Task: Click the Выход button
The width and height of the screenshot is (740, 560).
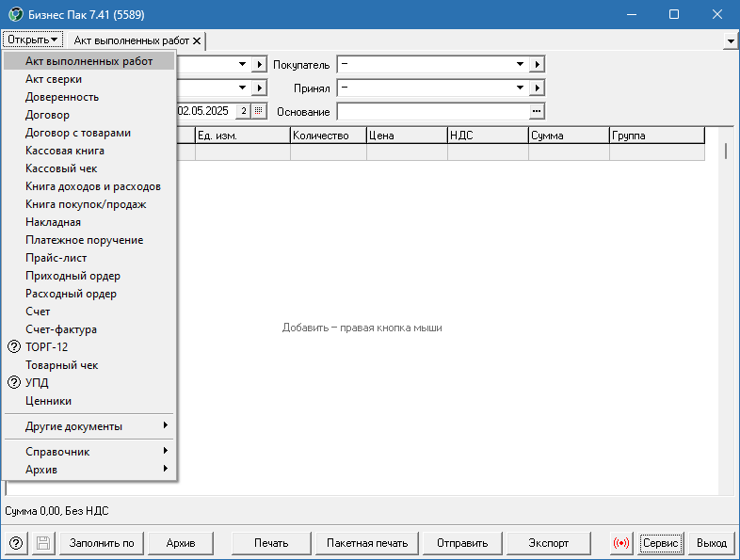Action: [712, 543]
